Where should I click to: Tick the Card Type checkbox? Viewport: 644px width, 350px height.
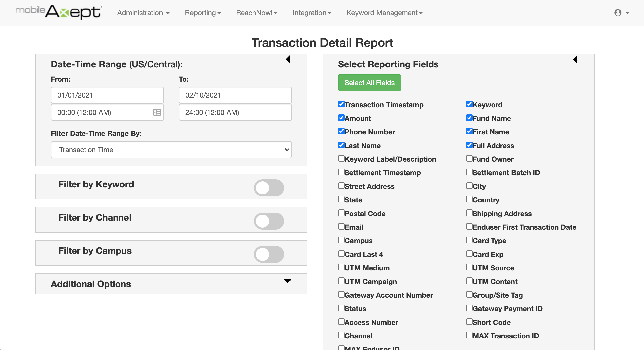pos(469,240)
